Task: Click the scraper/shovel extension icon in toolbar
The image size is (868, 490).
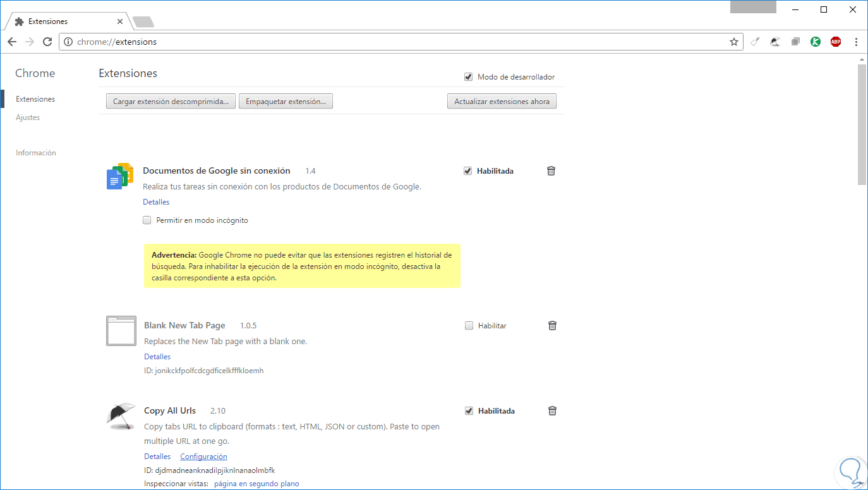Action: (x=755, y=42)
